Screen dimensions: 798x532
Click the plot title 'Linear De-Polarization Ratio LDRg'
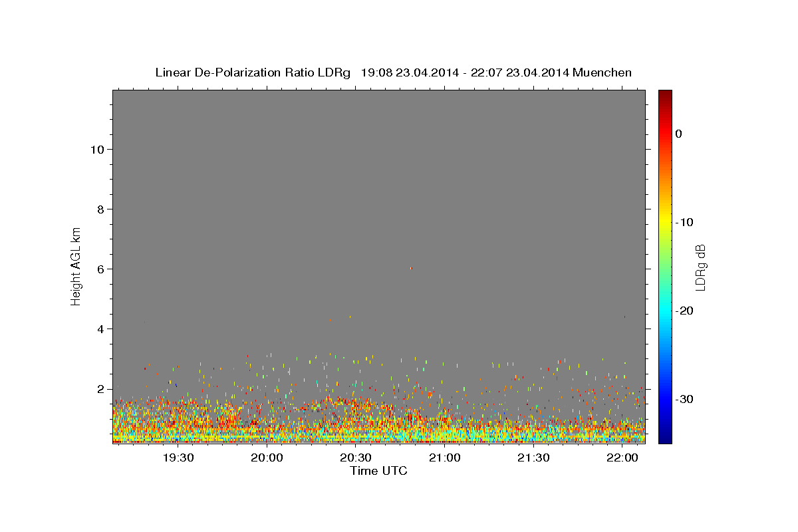[x=253, y=72]
